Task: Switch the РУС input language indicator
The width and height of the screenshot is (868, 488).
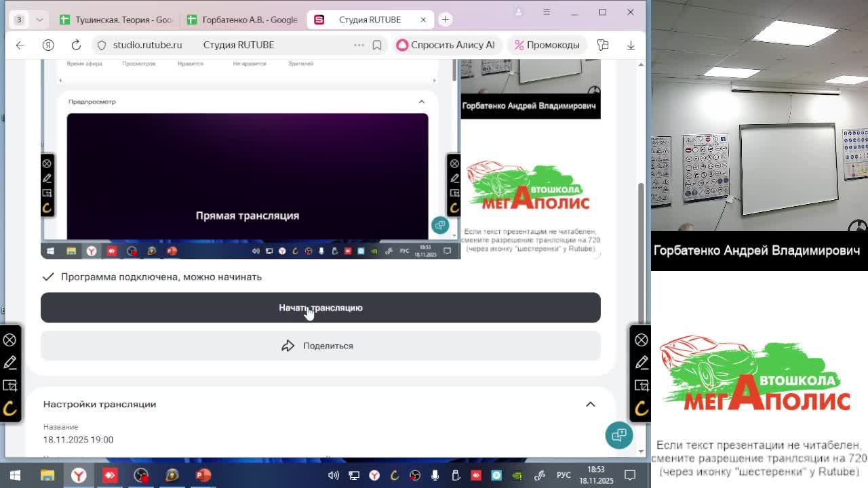Action: point(564,475)
